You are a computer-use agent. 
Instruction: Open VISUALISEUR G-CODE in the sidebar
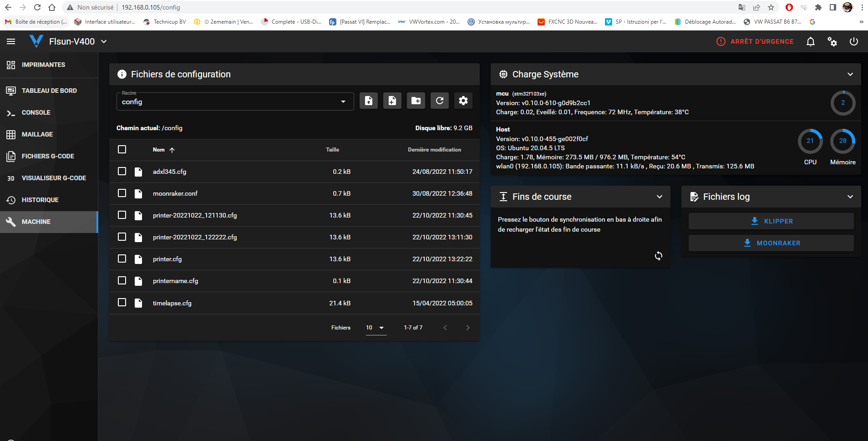(49, 178)
